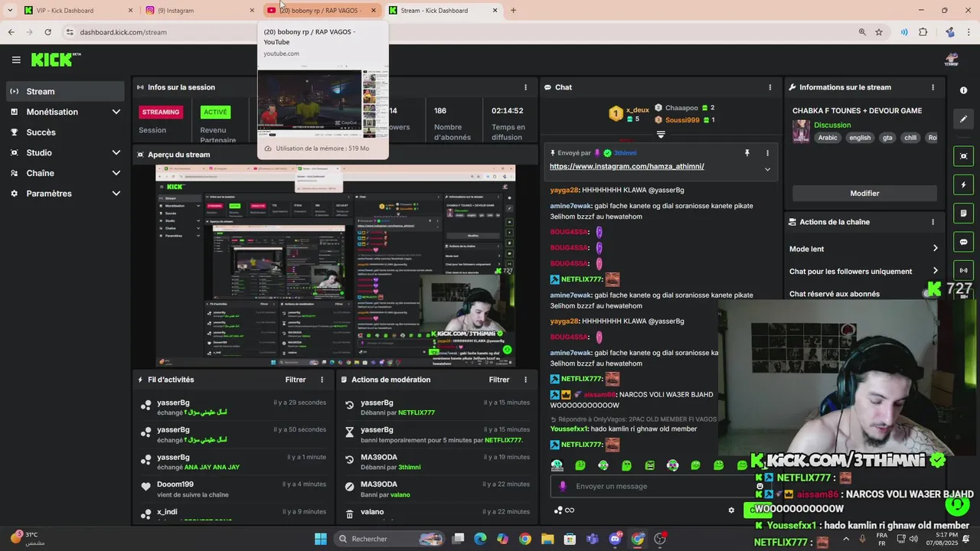
Task: Click the purple microphone icon in the message box
Action: (x=563, y=486)
